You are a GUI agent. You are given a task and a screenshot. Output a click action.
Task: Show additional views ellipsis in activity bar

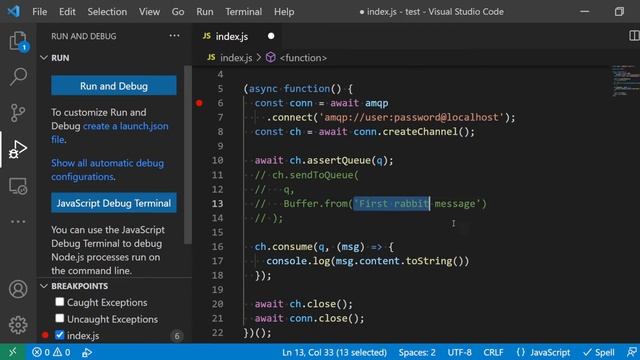tap(18, 222)
